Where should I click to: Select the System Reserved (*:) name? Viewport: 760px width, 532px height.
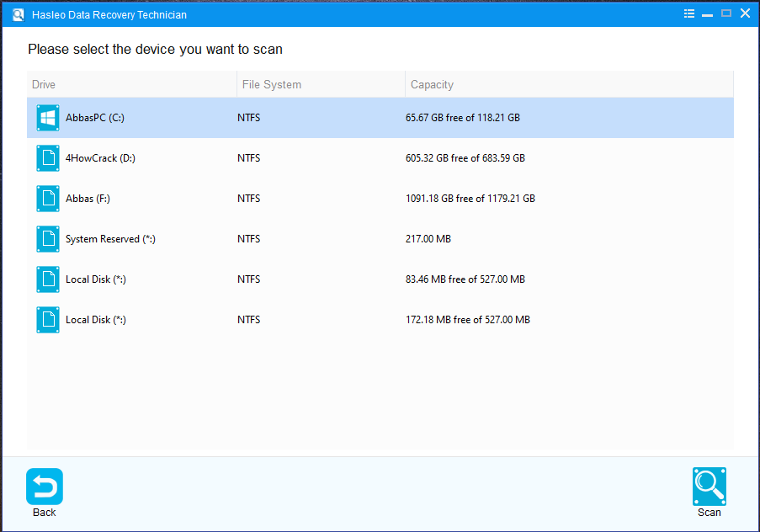pos(110,239)
